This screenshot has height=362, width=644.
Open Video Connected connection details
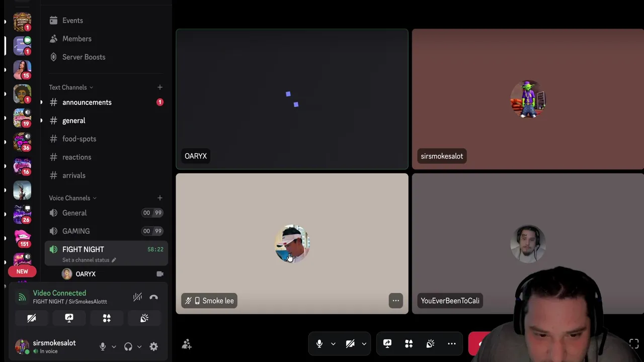[59, 293]
